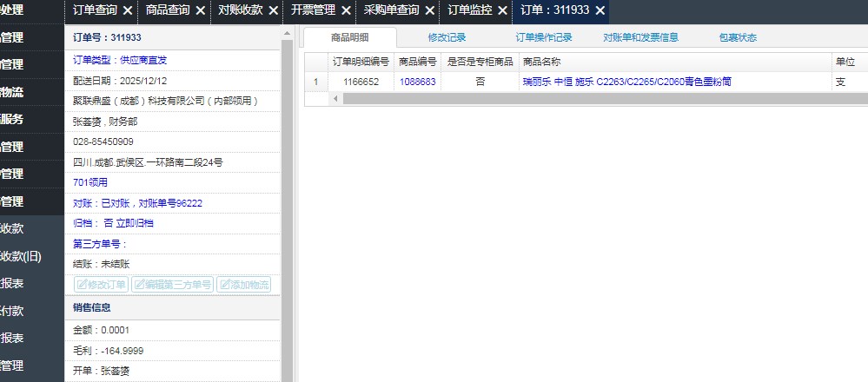View the 包裹状态 tab
The height and width of the screenshot is (382, 868).
click(x=738, y=37)
